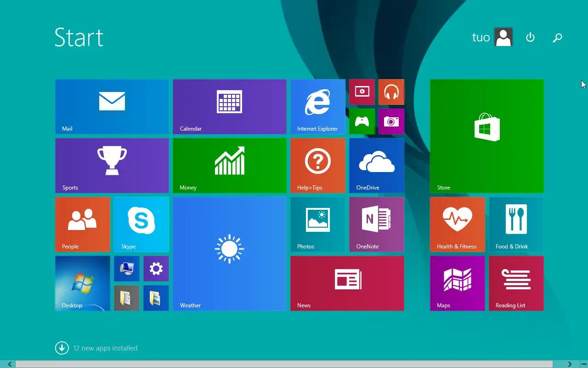Open the Pictures folder tile
This screenshot has width=588, height=368.
(x=156, y=298)
